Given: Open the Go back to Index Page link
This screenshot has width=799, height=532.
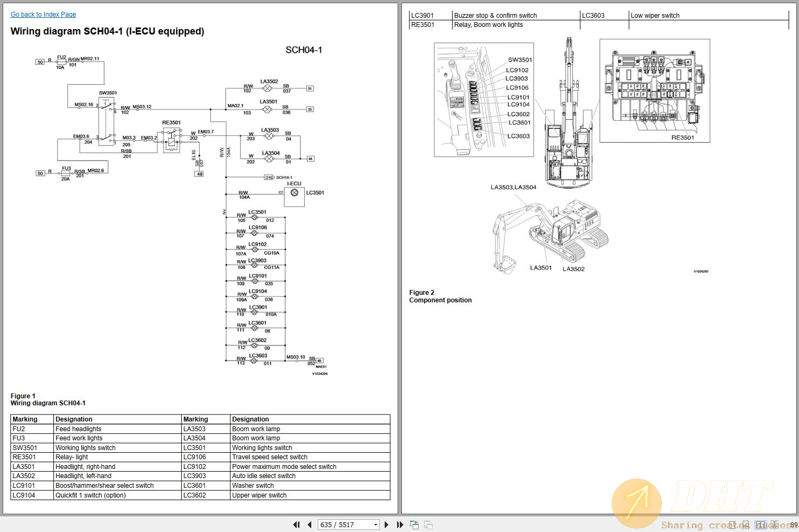Looking at the screenshot, I should click(x=43, y=15).
